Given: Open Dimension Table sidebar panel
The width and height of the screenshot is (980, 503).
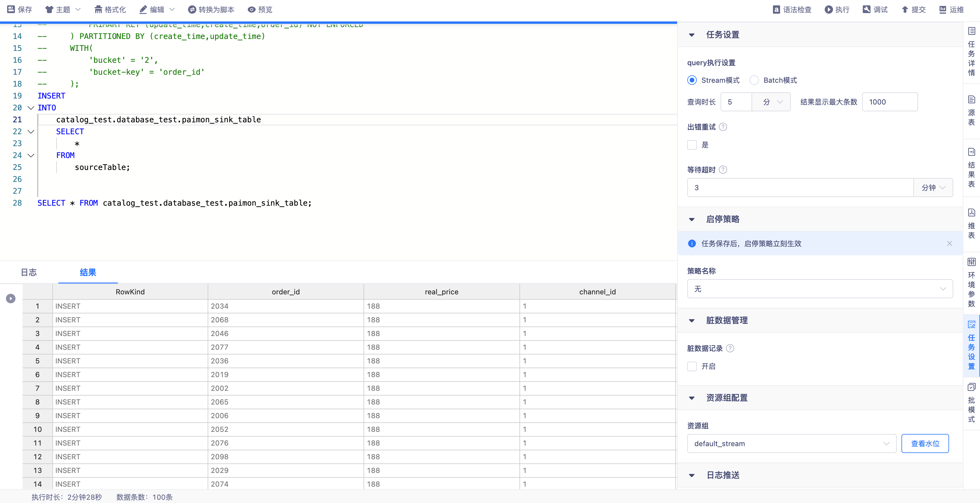Looking at the screenshot, I should (971, 224).
